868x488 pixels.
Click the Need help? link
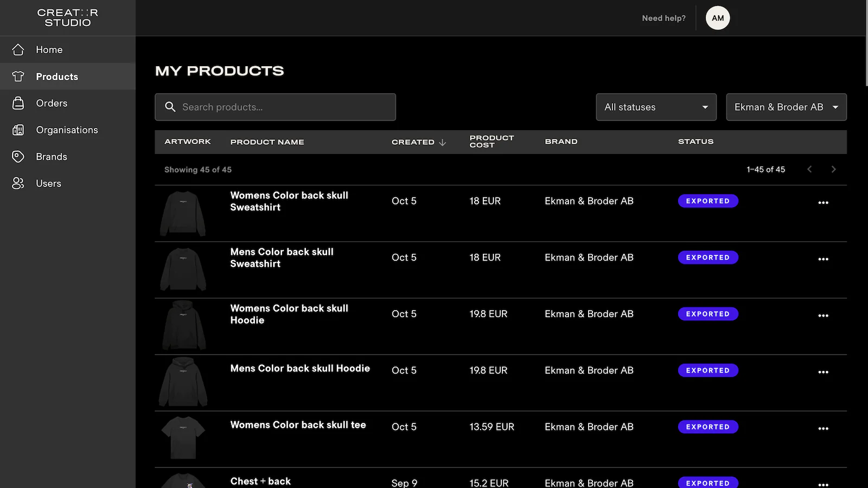click(663, 18)
